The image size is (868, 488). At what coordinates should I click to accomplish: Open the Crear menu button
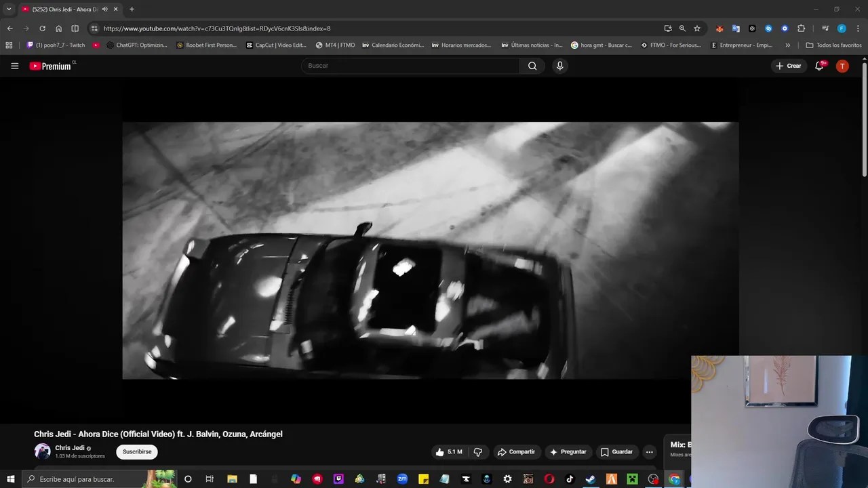point(788,66)
